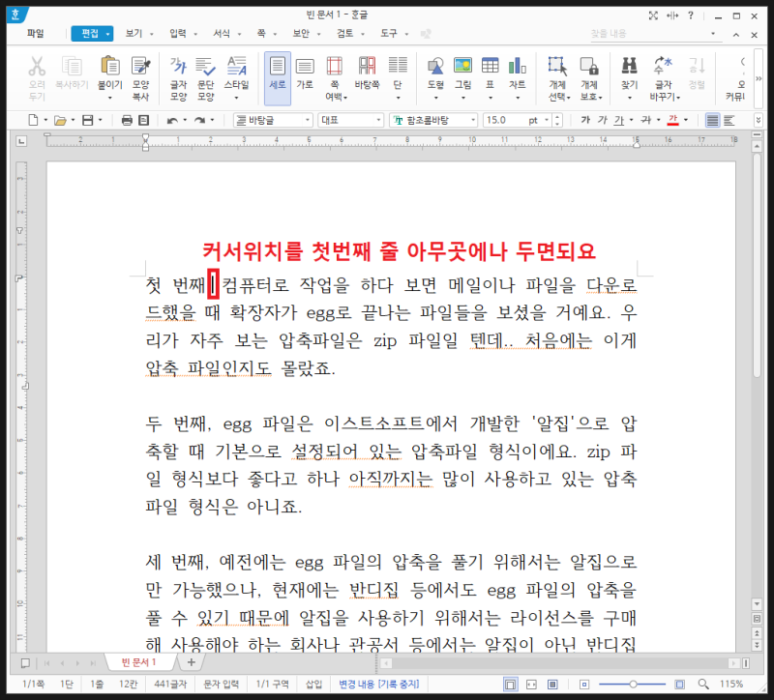Click the save diskette icon

[87, 120]
